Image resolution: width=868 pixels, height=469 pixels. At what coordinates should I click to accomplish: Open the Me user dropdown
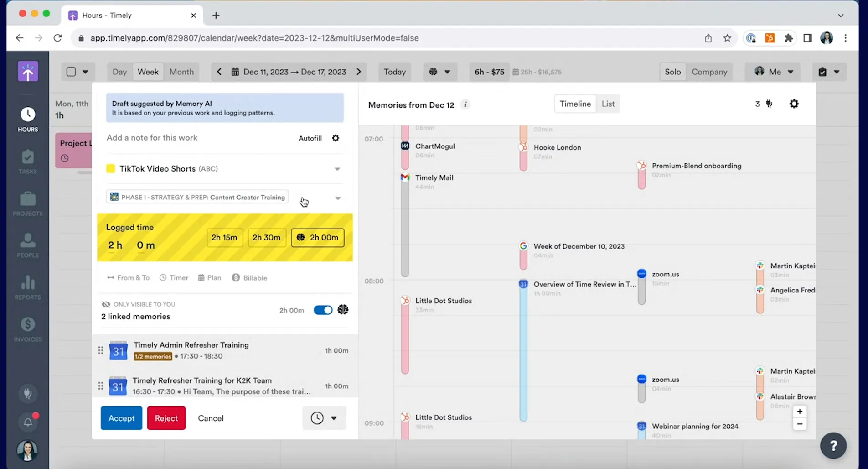coord(774,72)
